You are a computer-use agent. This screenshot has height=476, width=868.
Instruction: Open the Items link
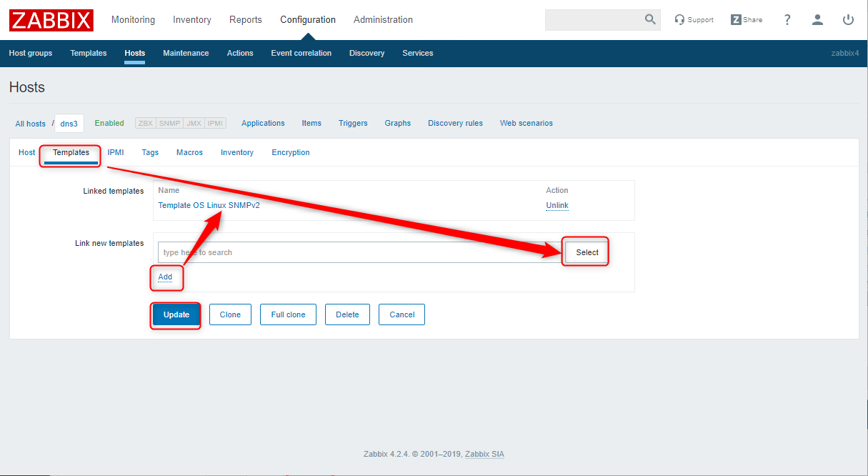click(x=311, y=123)
